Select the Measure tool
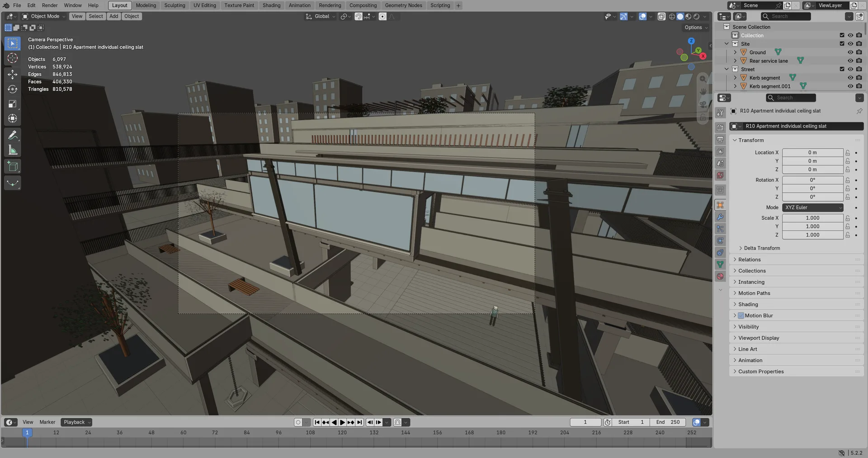This screenshot has width=868, height=458. tap(13, 150)
